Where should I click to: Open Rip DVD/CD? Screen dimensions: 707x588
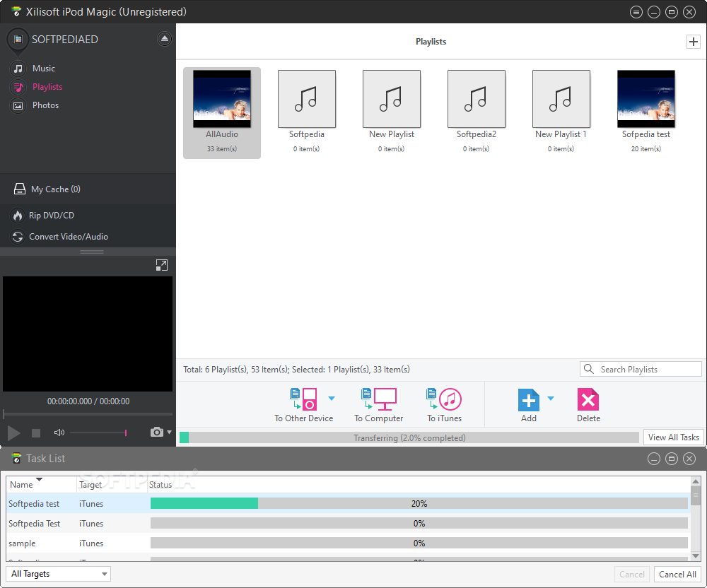pyautogui.click(x=52, y=216)
